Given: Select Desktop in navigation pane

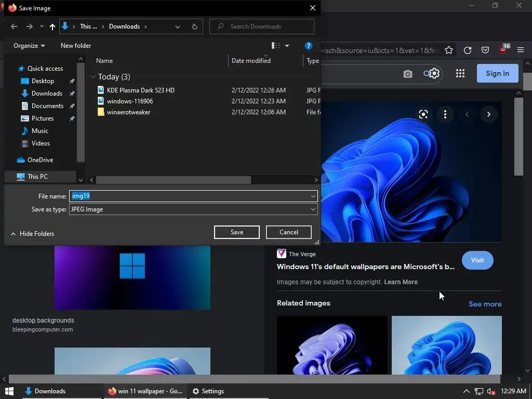Looking at the screenshot, I should click(42, 81).
